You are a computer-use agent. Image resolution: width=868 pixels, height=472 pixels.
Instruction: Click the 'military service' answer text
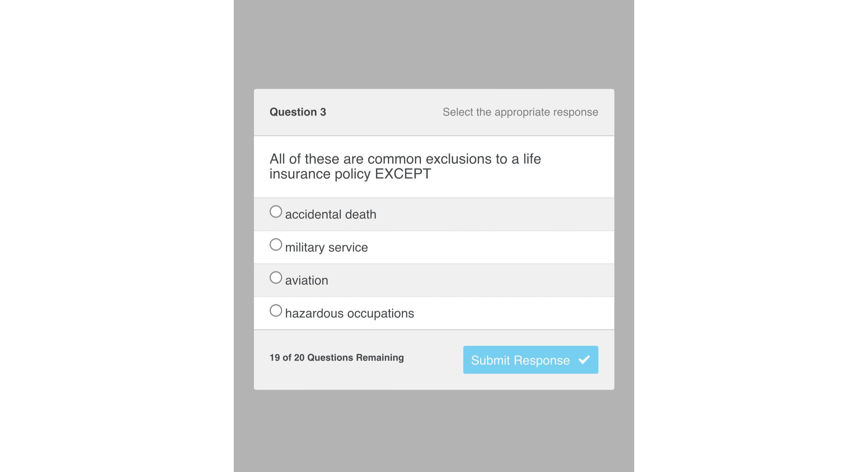[x=326, y=247]
